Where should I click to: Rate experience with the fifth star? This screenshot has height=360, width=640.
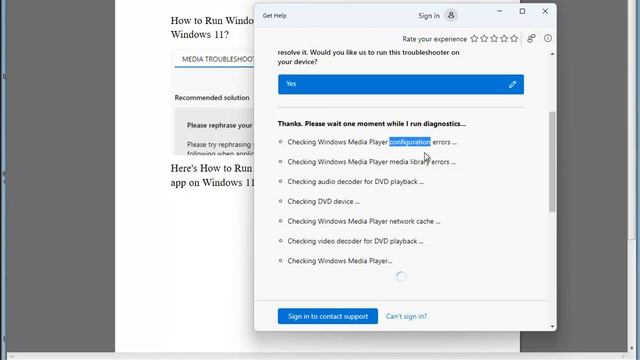514,39
